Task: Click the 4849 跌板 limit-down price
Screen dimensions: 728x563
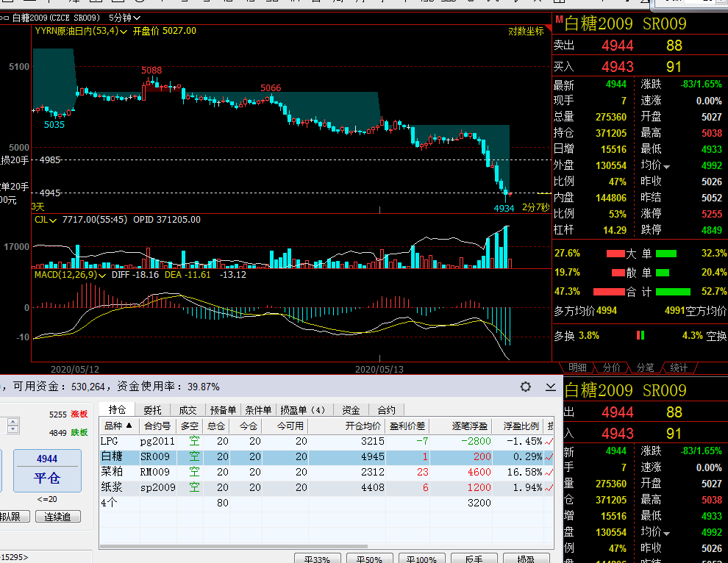Action: point(68,433)
